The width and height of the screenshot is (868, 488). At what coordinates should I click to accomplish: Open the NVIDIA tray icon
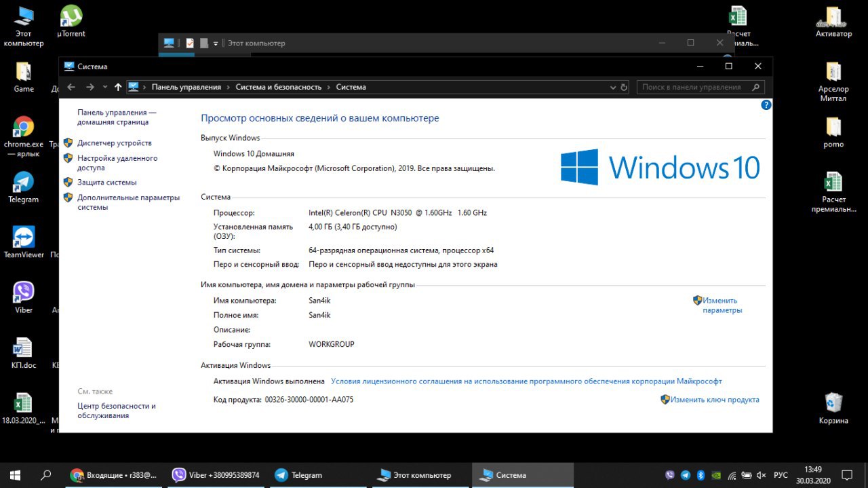[716, 475]
